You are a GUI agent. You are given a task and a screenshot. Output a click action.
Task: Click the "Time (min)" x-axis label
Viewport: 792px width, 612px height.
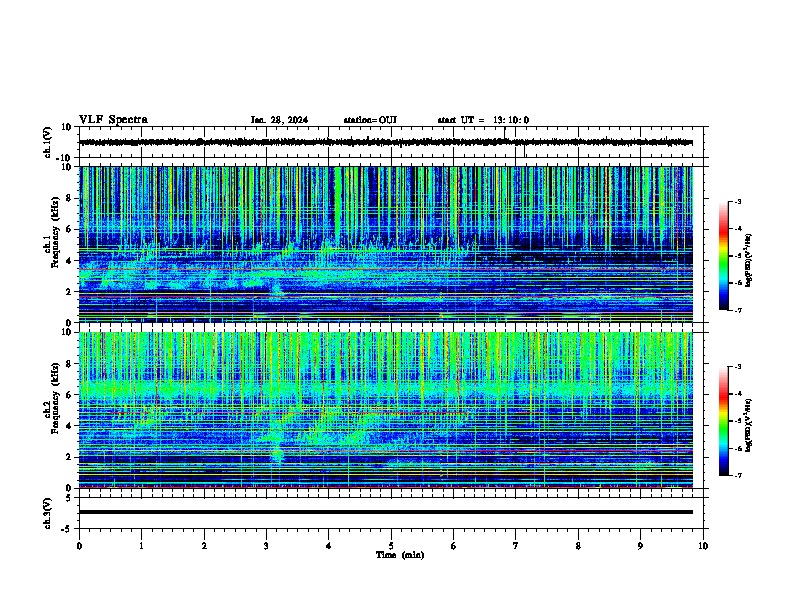point(400,555)
